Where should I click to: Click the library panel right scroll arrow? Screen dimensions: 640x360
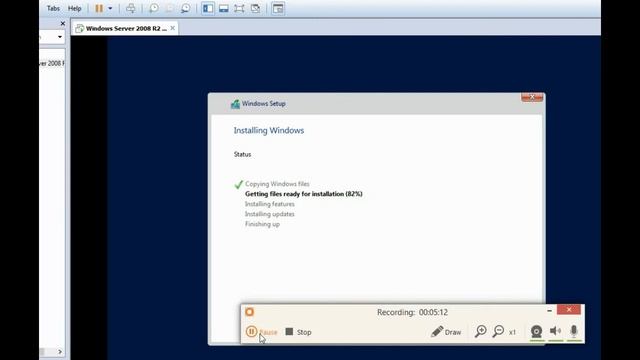(x=60, y=351)
